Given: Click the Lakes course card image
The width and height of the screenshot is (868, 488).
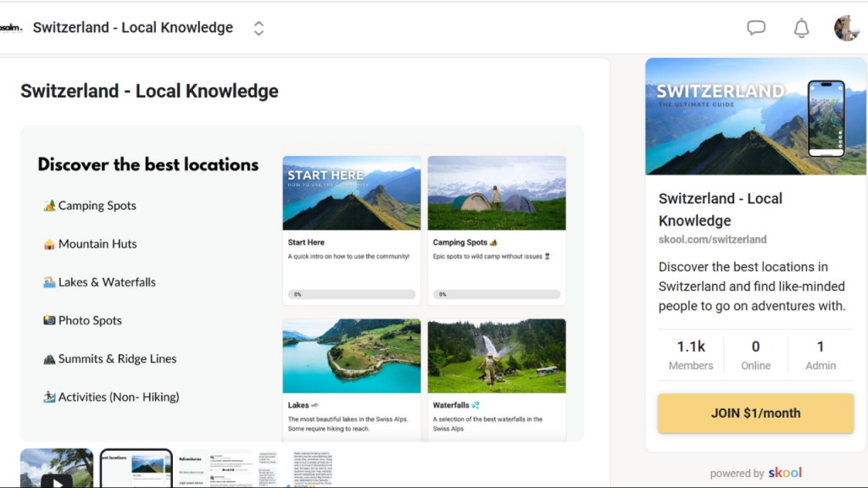Looking at the screenshot, I should [x=352, y=356].
